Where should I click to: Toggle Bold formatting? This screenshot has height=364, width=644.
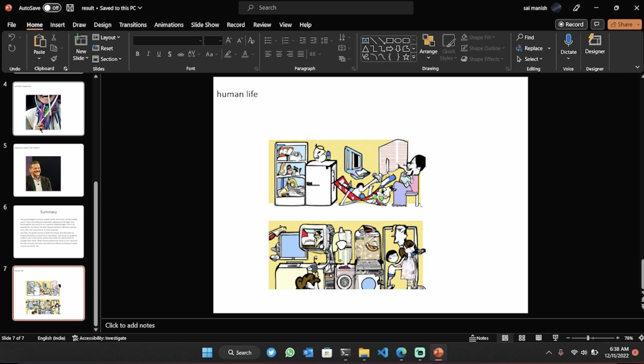tap(137, 54)
